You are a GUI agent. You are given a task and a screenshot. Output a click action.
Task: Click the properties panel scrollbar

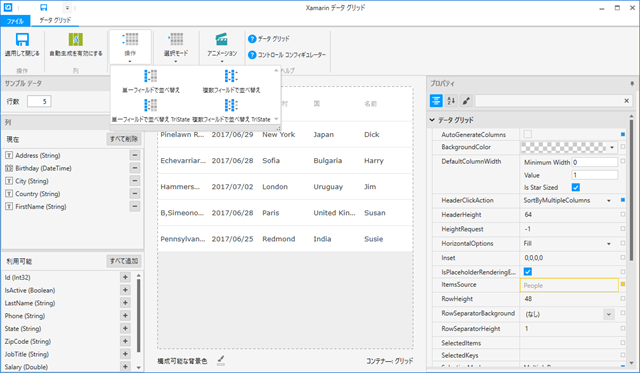[x=631, y=190]
